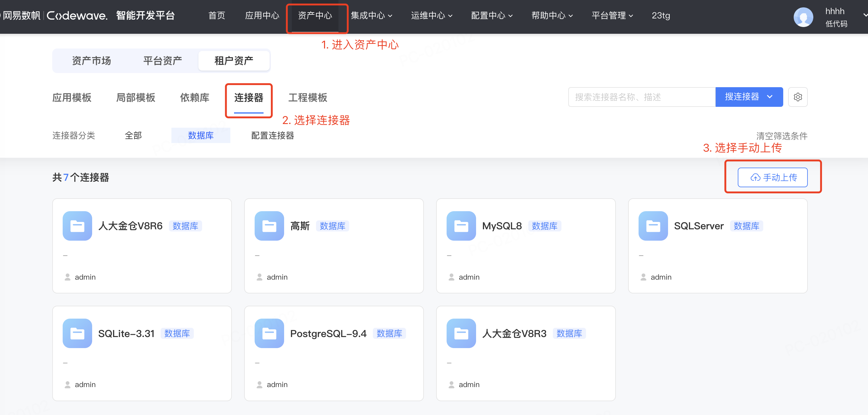Switch to the 资产市场 tab
This screenshot has height=415, width=868.
point(91,61)
